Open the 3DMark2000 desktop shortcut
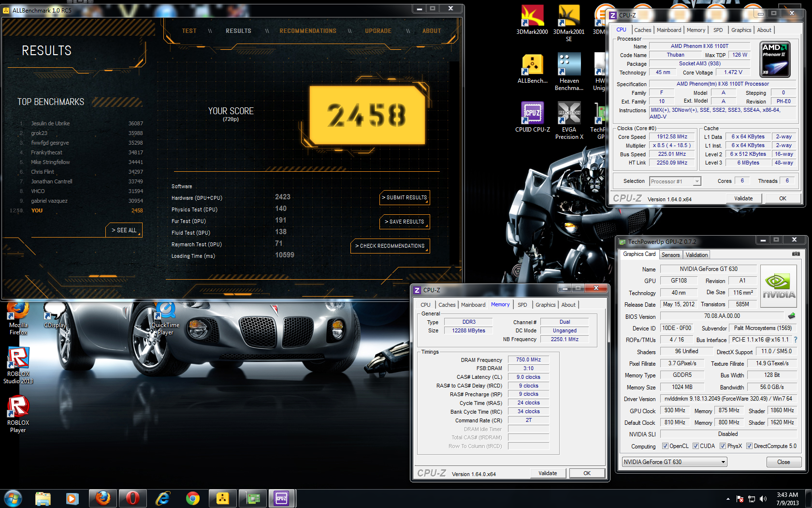The width and height of the screenshot is (812, 508). (x=532, y=20)
